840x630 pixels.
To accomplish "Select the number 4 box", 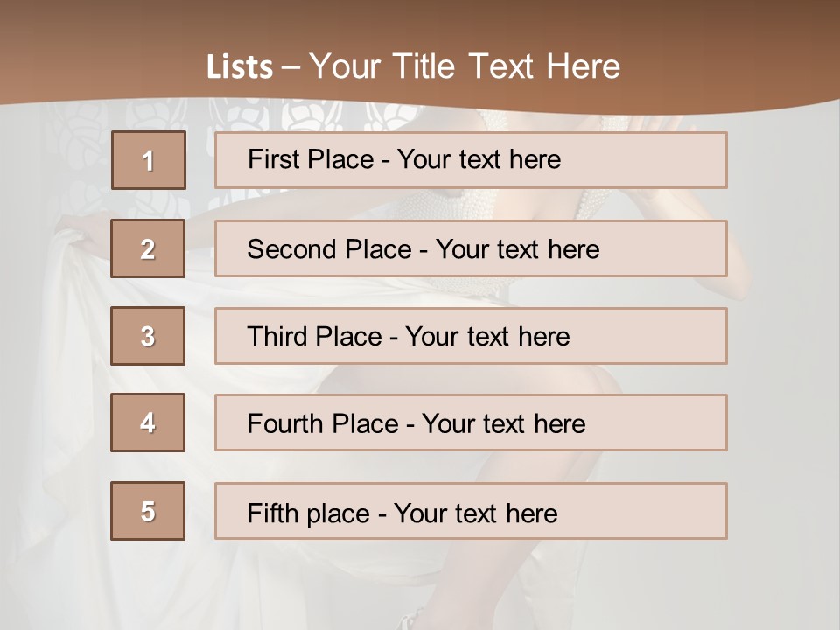I will click(x=148, y=423).
